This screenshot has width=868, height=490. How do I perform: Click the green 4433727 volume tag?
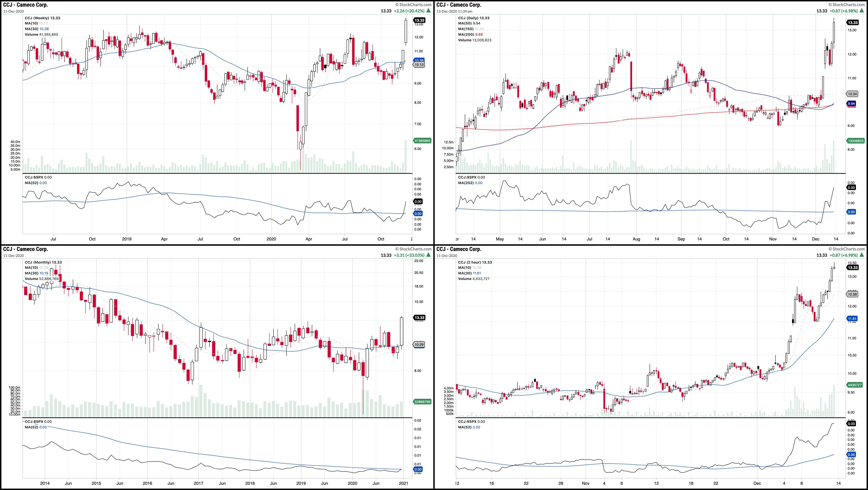855,385
